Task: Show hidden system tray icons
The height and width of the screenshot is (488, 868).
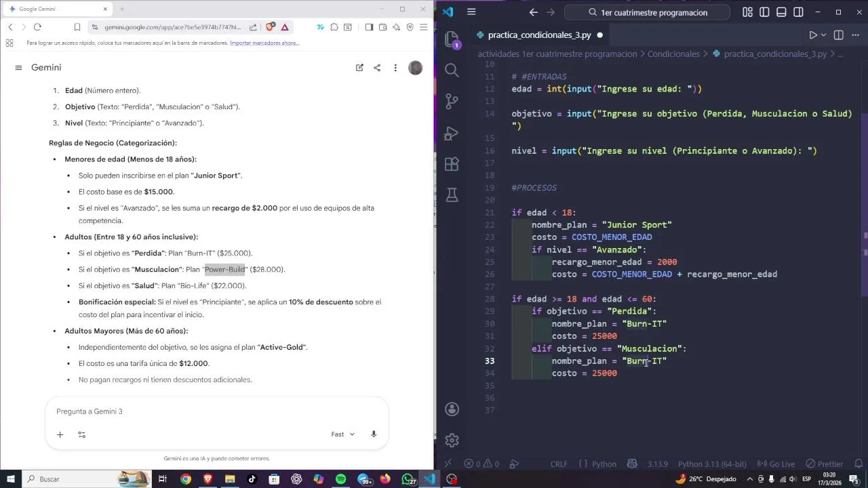Action: (751, 479)
